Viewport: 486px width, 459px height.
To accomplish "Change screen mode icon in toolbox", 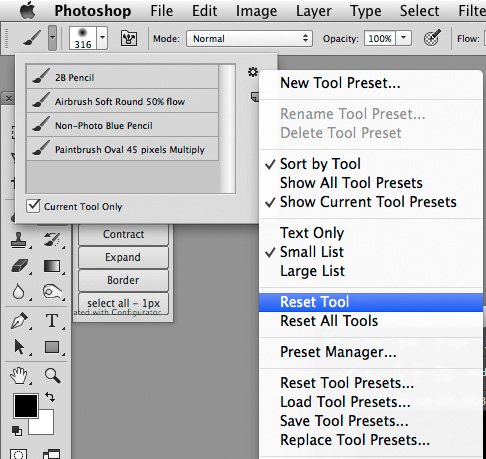I will click(51, 454).
